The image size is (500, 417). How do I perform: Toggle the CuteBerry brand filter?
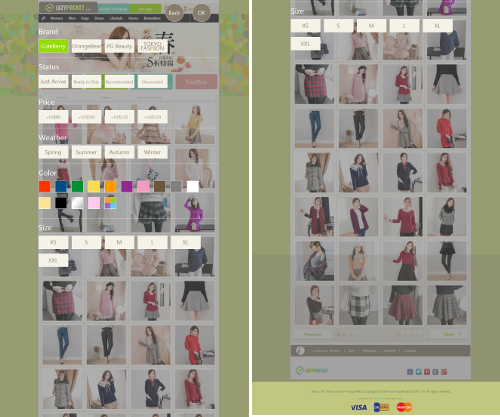click(x=53, y=46)
